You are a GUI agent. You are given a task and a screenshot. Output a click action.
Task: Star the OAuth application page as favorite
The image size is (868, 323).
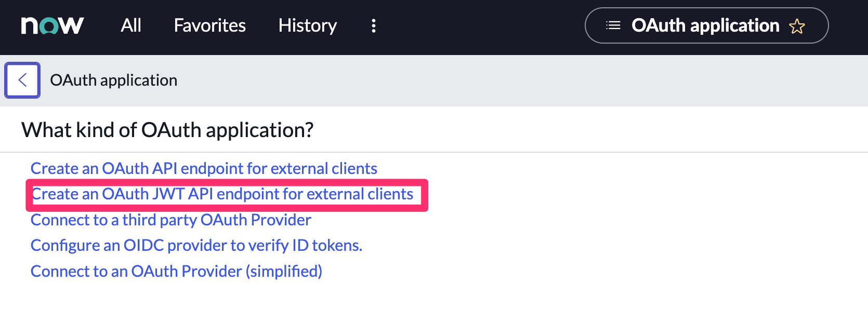click(797, 25)
